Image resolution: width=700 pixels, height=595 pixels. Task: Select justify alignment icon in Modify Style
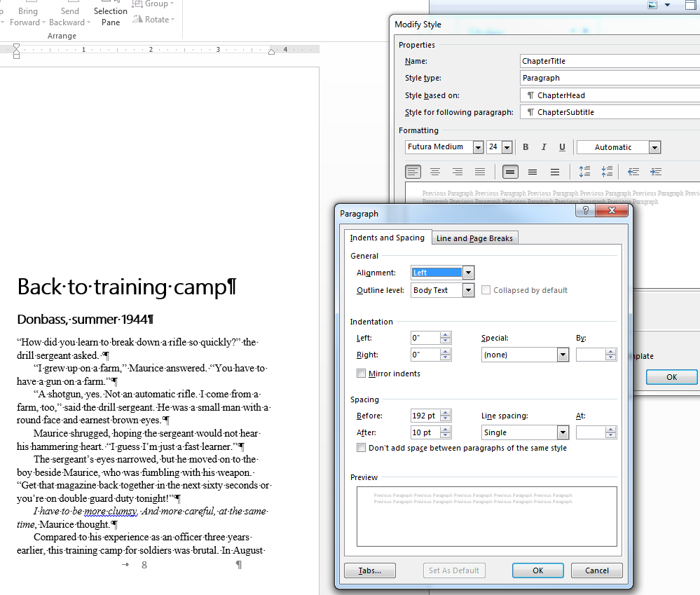coord(480,172)
